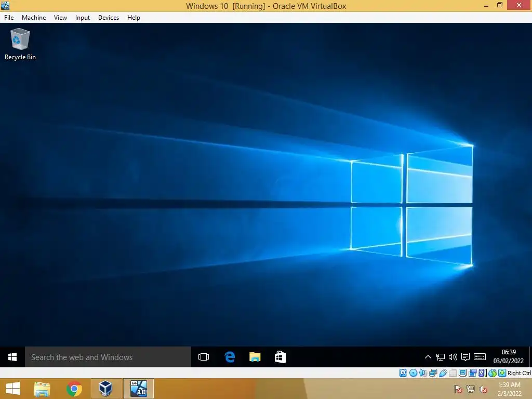Click the host clock showing 1:39 AM
The image size is (532, 399).
(x=509, y=385)
